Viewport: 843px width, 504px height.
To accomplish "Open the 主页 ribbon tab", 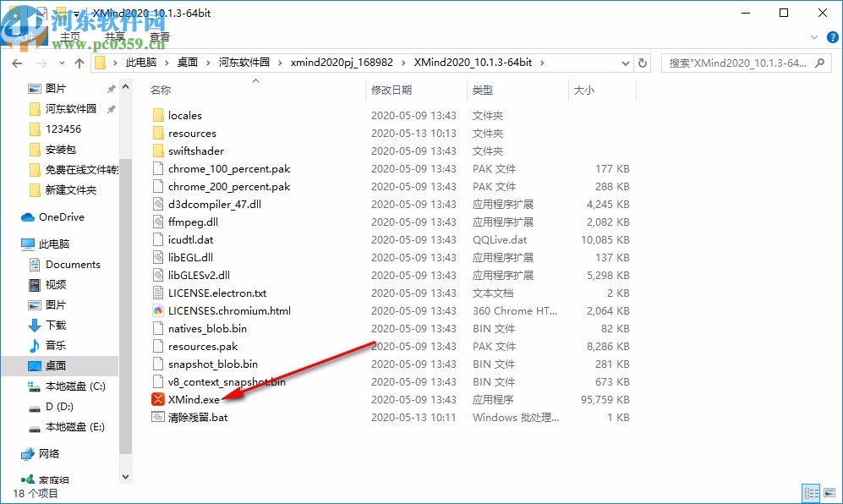I will (x=71, y=37).
